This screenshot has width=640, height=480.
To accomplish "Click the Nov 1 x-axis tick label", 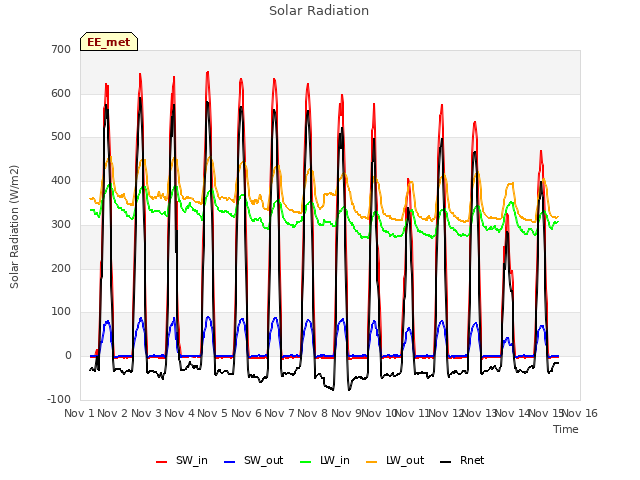I will tap(79, 413).
